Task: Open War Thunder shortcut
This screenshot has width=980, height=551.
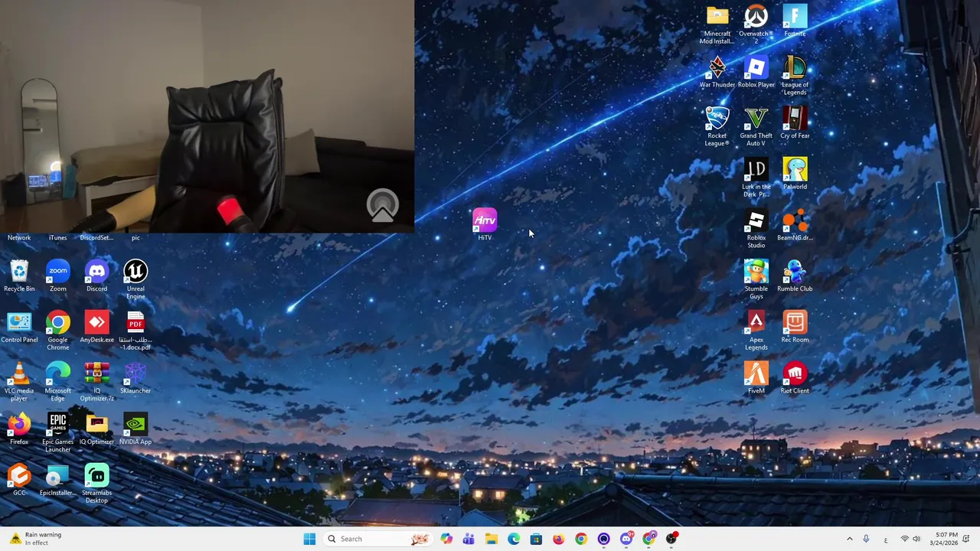Action: tap(717, 73)
